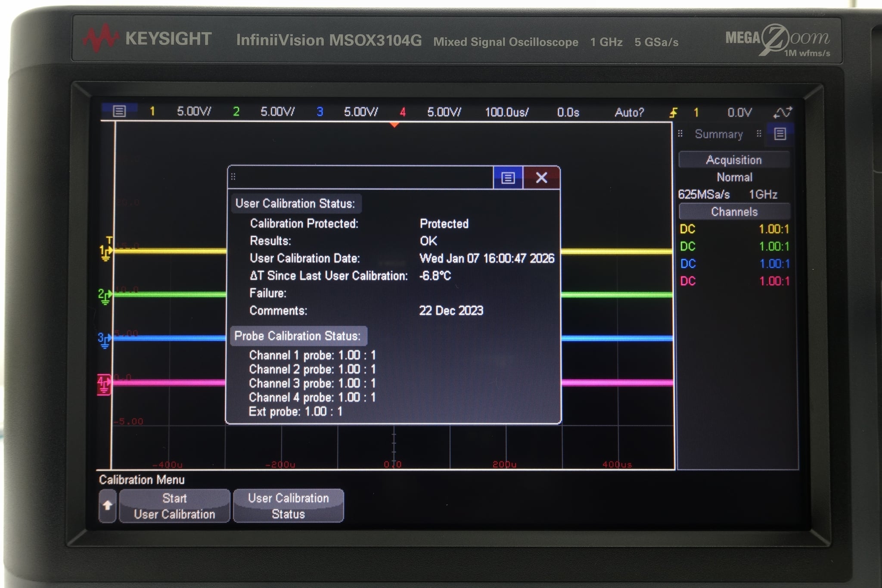882x588 pixels.
Task: Click Channel 1 probe: 1.00 : 1 row
Action: tap(312, 355)
